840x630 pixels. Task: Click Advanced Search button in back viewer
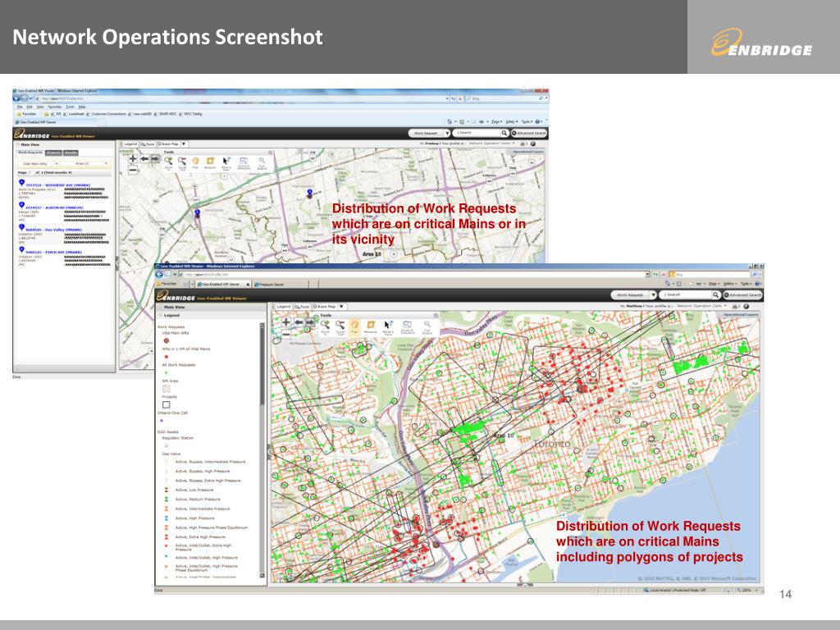[x=529, y=133]
